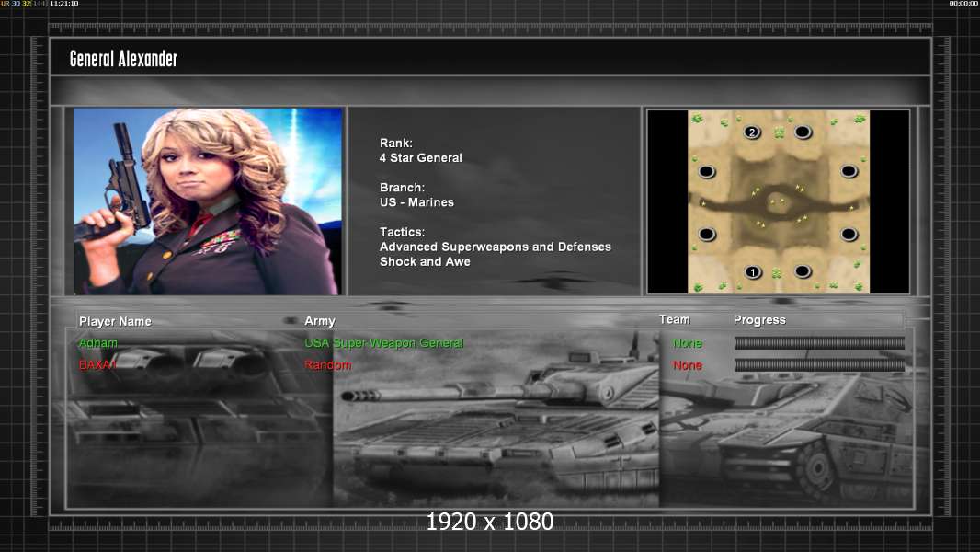Click the green 'None' team value
This screenshot has height=552, width=980.
[688, 343]
